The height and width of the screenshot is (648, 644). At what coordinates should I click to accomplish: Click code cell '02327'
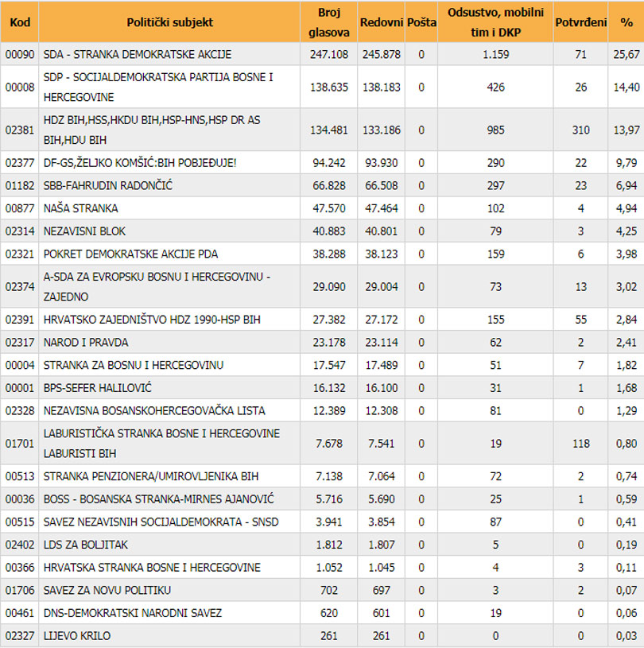tap(20, 634)
